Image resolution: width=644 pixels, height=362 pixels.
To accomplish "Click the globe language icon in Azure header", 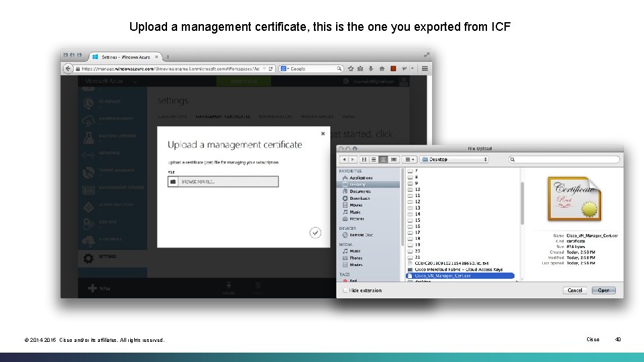I will click(x=346, y=81).
